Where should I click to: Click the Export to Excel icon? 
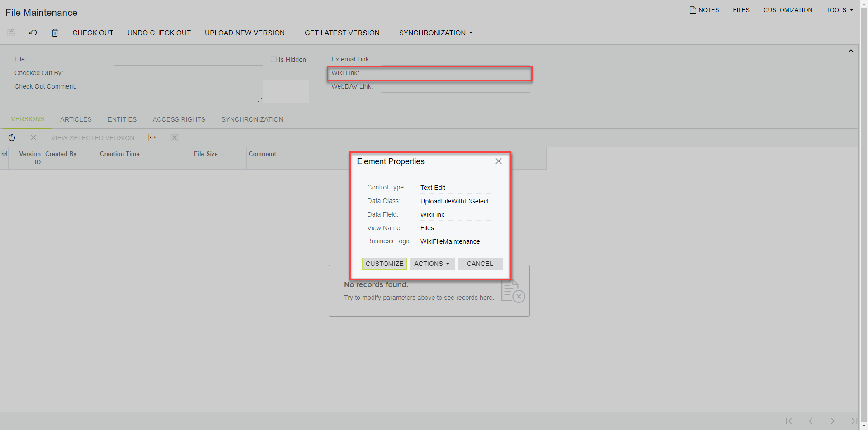(x=175, y=138)
